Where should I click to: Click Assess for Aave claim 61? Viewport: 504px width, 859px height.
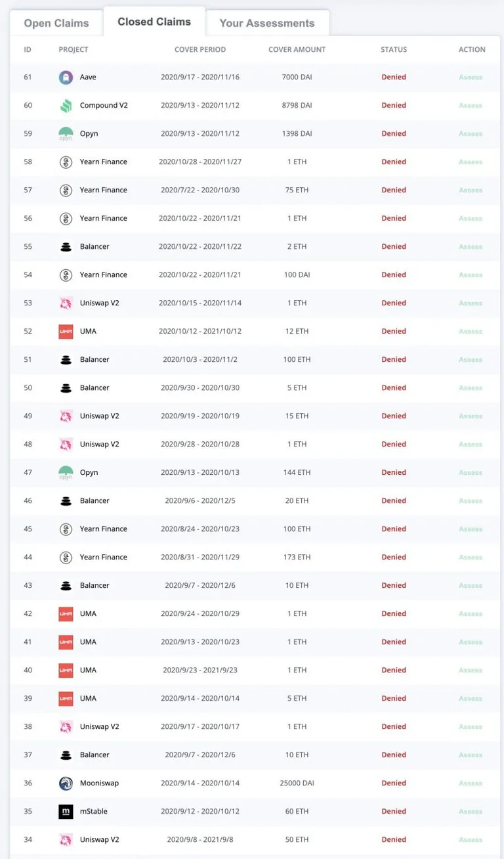click(x=471, y=77)
